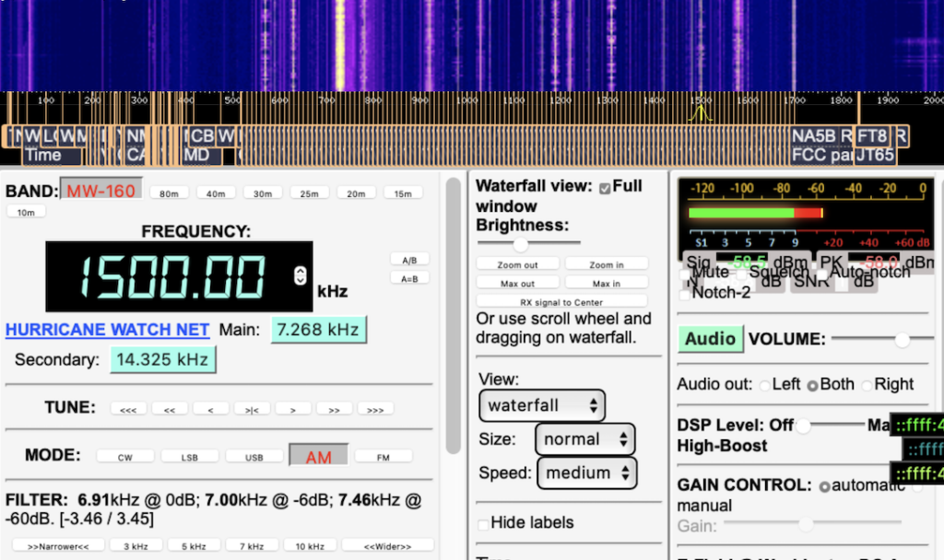Click "Zoom in" on the waterfall
The width and height of the screenshot is (944, 560).
[607, 264]
